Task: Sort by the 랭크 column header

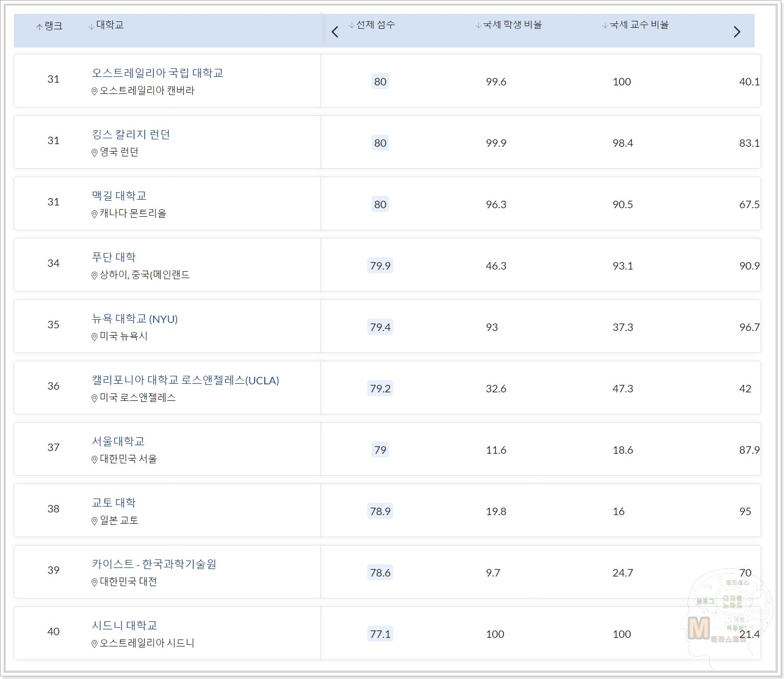Action: point(49,26)
